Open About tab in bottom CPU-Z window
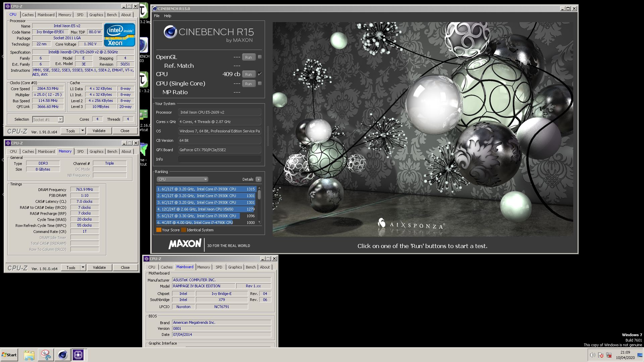 click(265, 267)
